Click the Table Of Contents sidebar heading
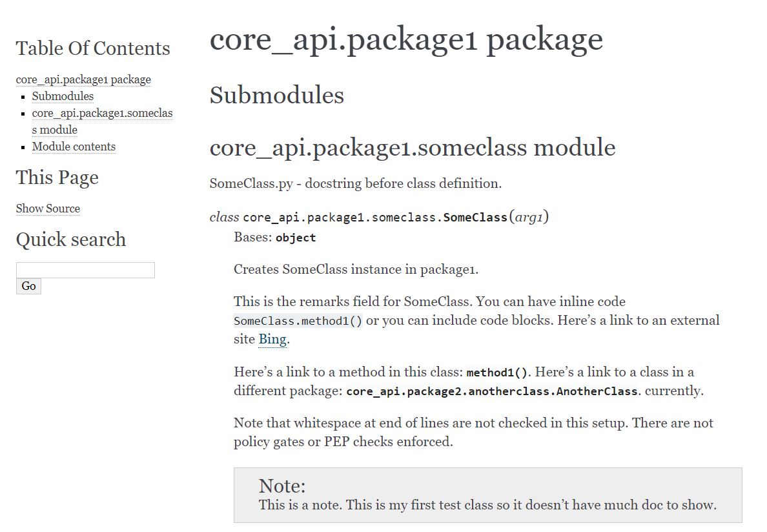 point(93,48)
